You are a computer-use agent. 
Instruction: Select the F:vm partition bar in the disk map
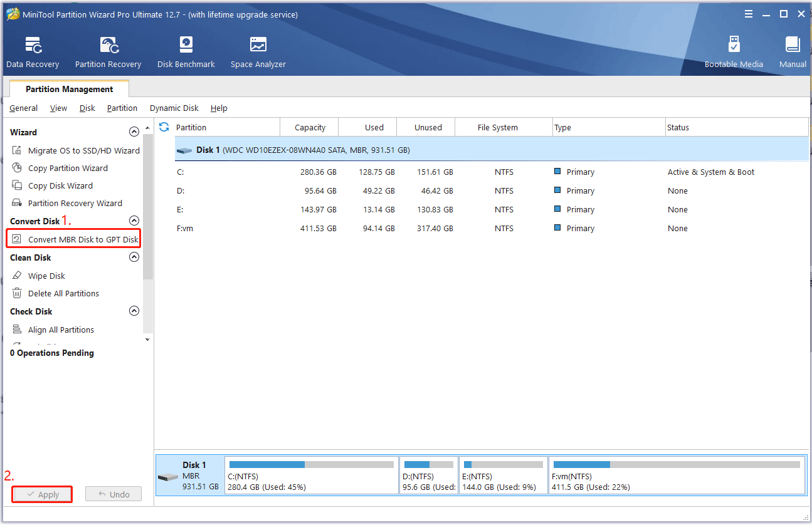pos(676,476)
